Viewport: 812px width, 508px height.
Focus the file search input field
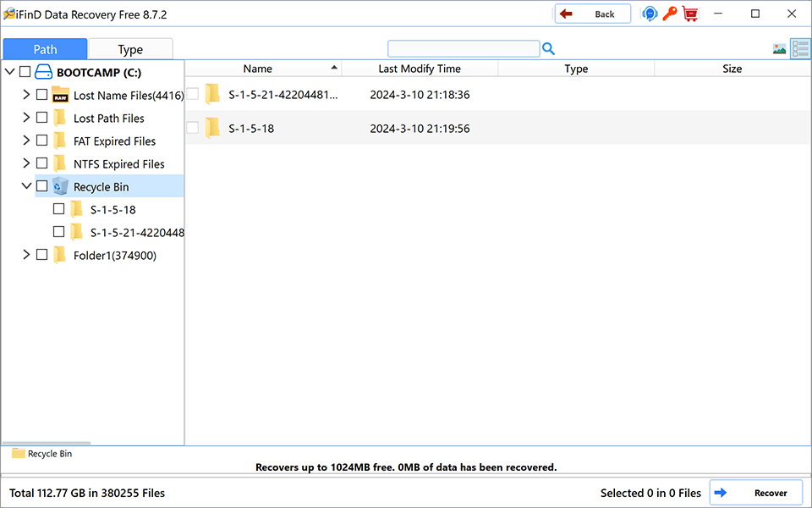(464, 49)
